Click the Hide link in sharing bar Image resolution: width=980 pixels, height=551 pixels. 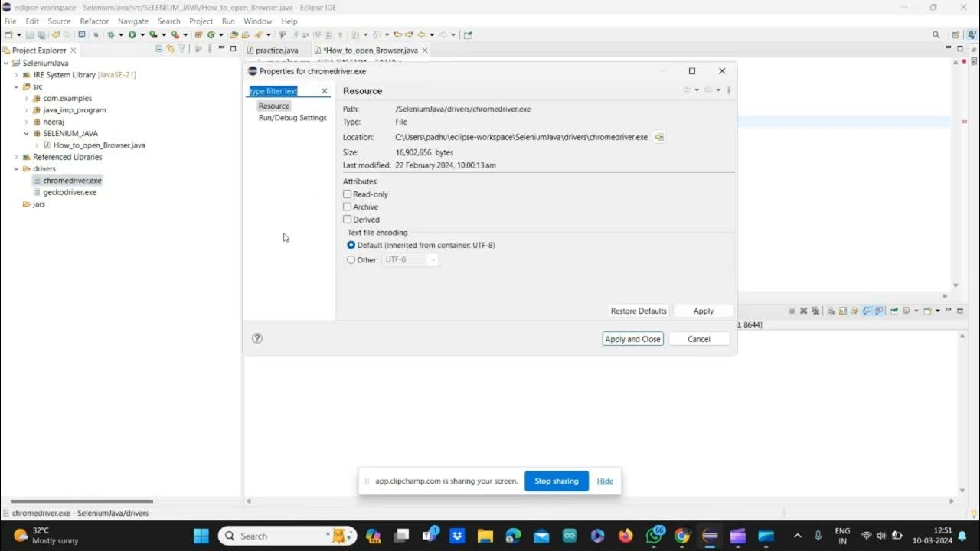605,481
